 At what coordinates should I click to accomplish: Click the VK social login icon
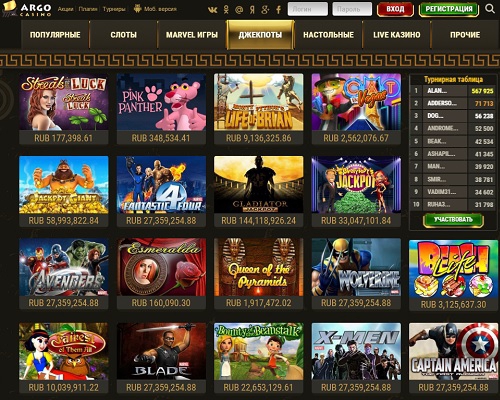(212, 10)
